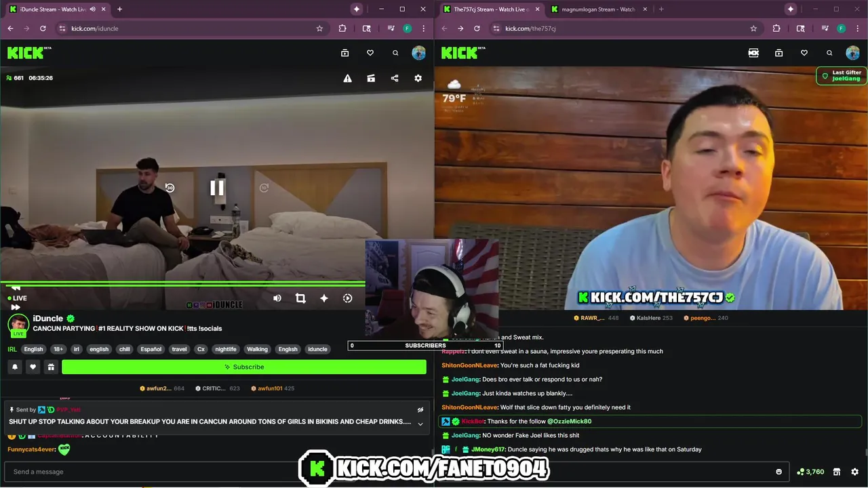
Task: Open chat settings gear in The757cj chat
Action: [x=854, y=472]
